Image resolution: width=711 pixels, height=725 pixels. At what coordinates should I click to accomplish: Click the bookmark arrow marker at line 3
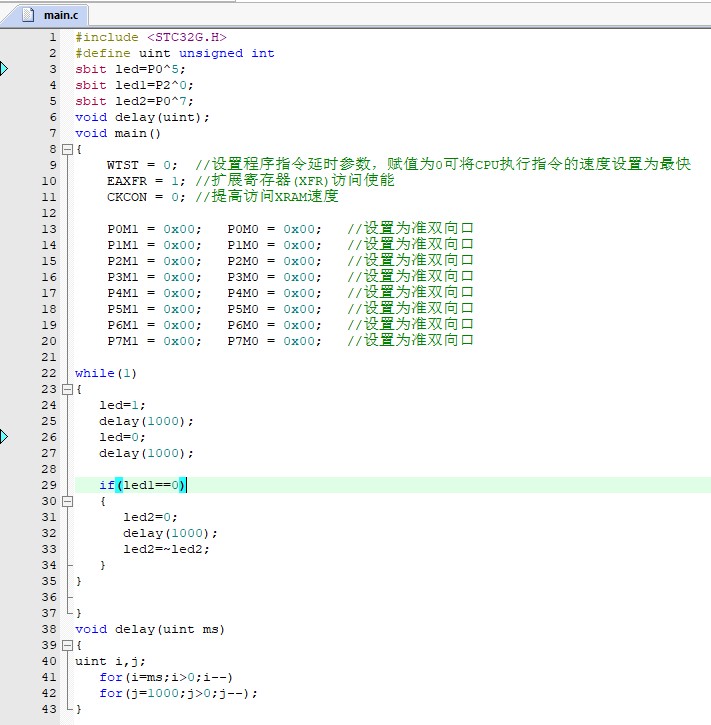tap(4, 69)
